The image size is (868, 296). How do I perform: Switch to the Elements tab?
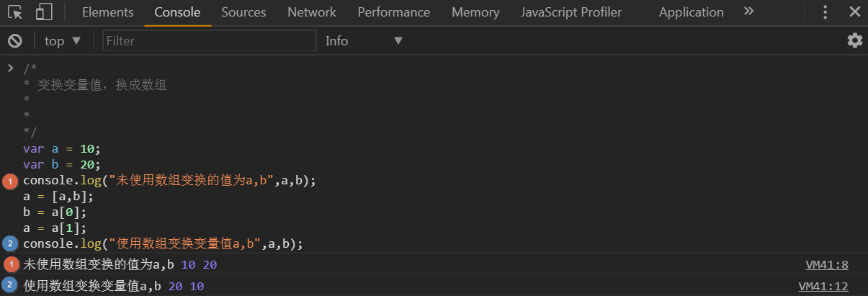click(x=107, y=12)
